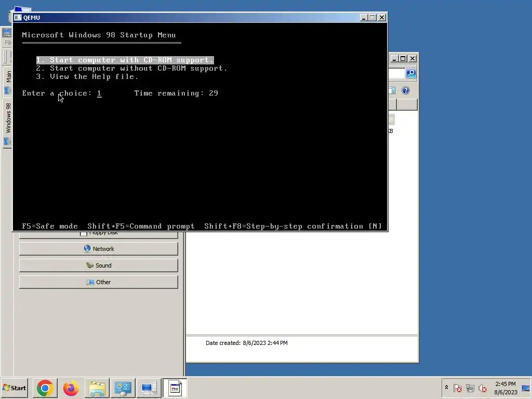Open Action Center flag tray icon
Screen dimensions: 532x399
(x=457, y=388)
